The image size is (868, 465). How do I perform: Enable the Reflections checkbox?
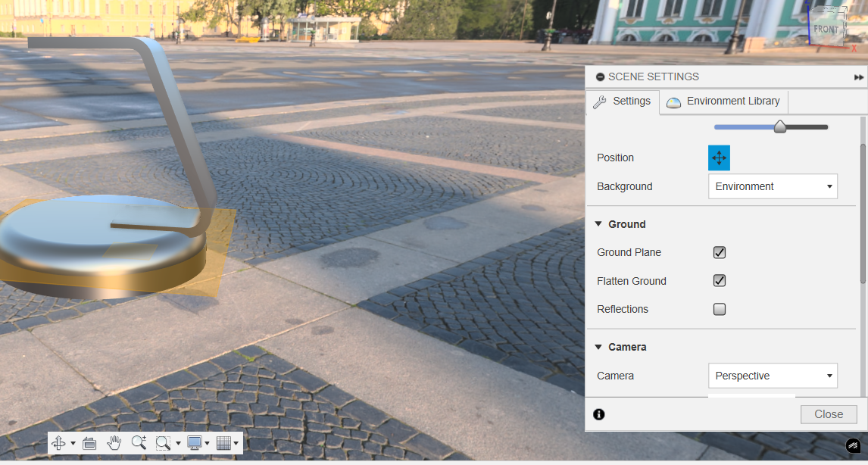[719, 309]
